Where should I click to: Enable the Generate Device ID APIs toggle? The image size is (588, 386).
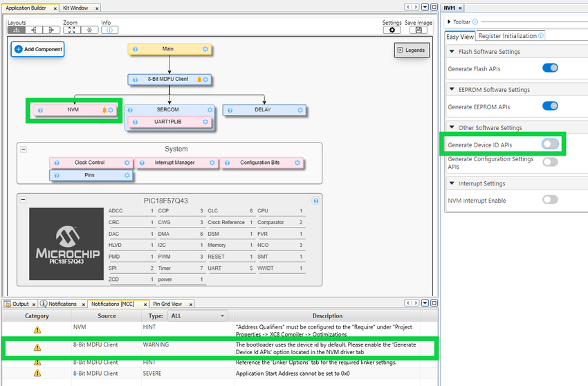[x=550, y=144]
